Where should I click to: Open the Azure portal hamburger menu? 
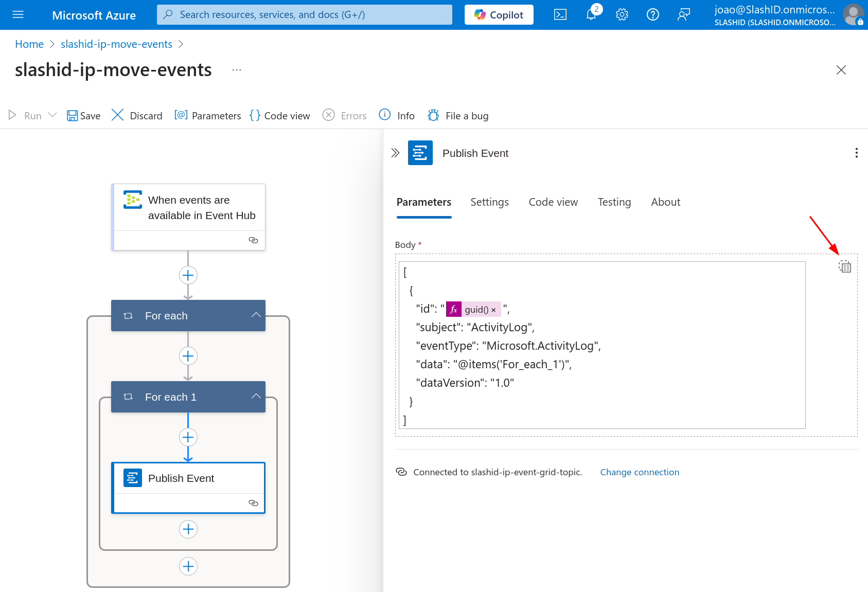click(x=18, y=15)
